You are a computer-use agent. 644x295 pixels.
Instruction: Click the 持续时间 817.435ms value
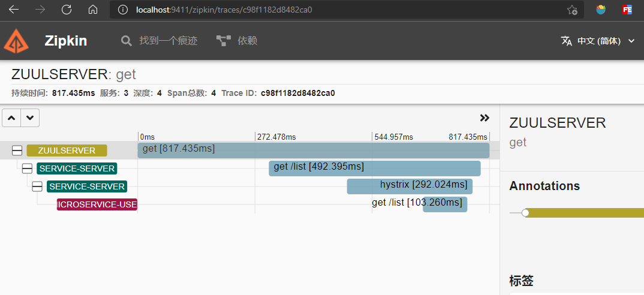[x=74, y=94]
